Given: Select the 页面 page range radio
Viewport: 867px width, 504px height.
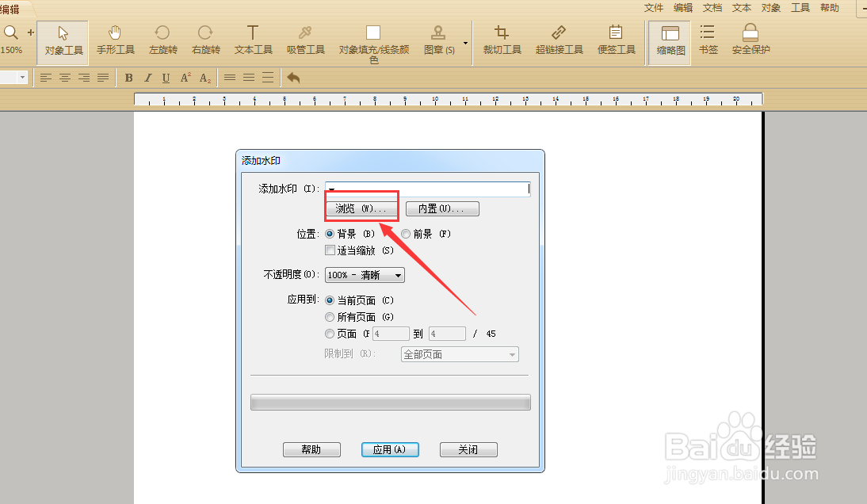Looking at the screenshot, I should [330, 334].
